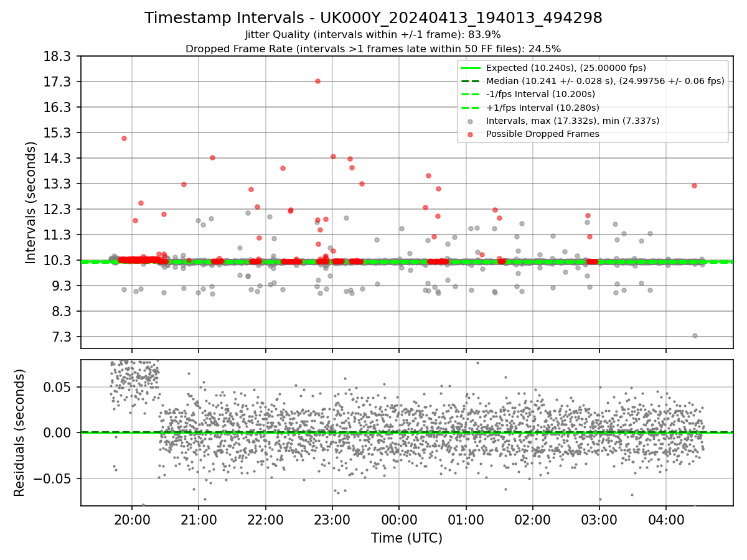Click the 'Time (UTC)' x-axis label
Viewport: 747px width, 560px height.
point(406,538)
